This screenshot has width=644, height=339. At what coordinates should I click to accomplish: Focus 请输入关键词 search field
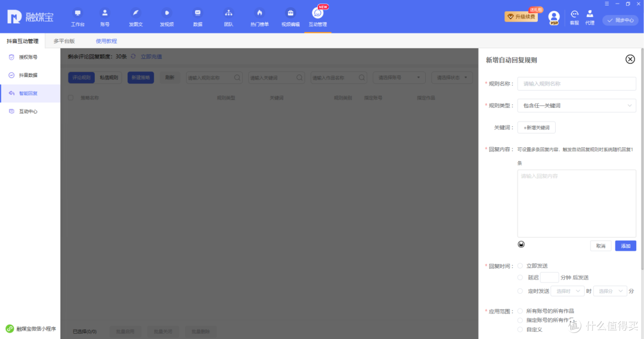[277, 77]
